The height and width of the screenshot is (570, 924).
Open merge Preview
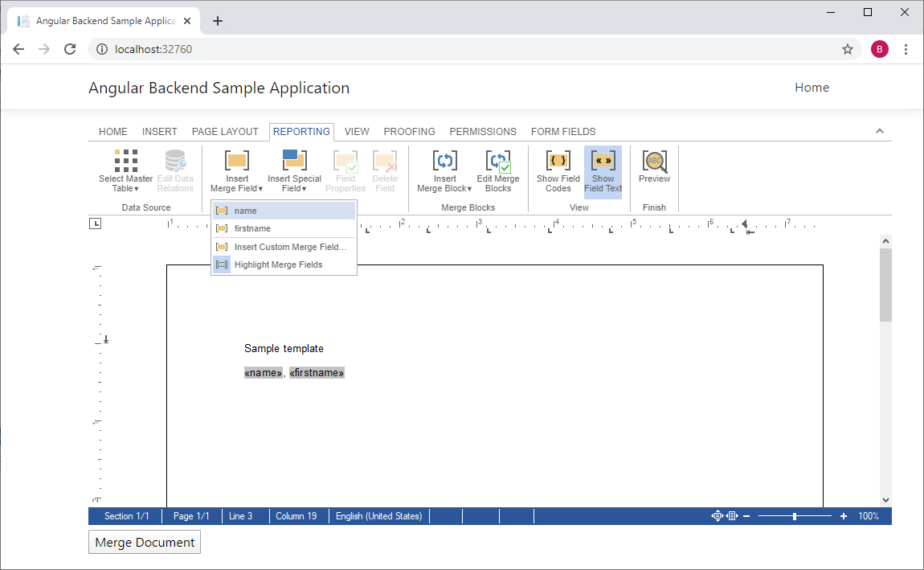tap(654, 166)
